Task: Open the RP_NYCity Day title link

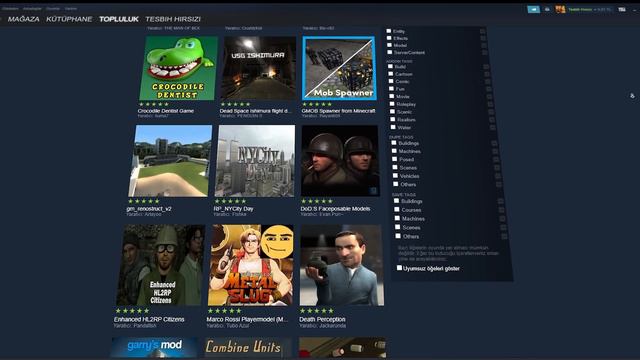Action: click(233, 209)
